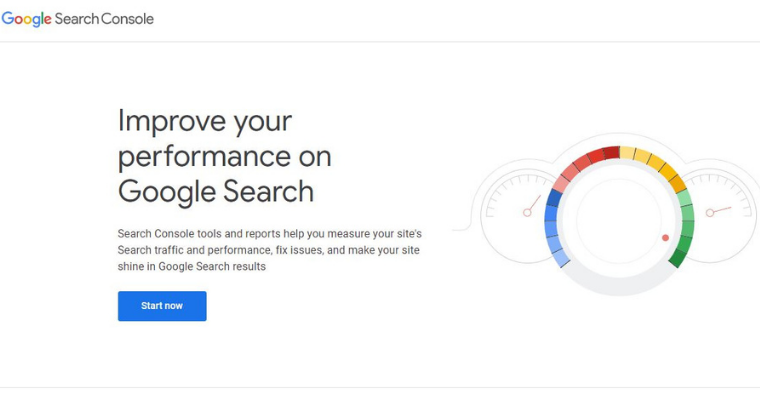
Task: Click the darkest blue gauge segment
Action: pyautogui.click(x=554, y=198)
